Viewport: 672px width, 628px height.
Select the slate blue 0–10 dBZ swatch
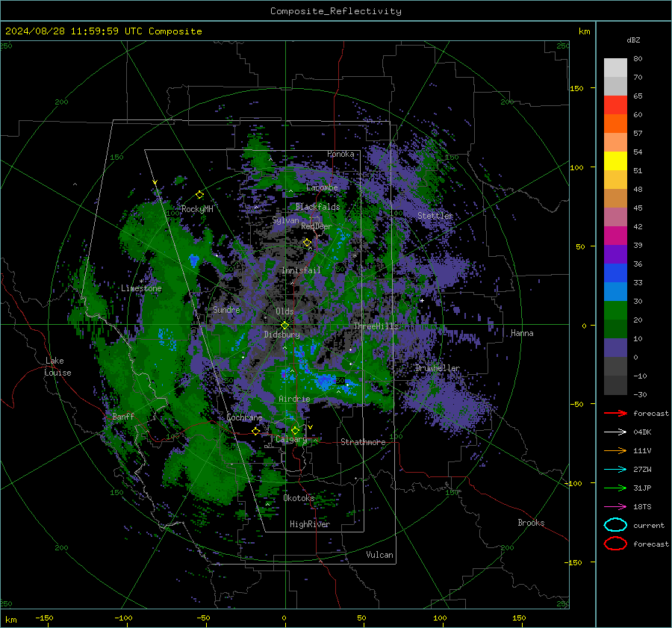(615, 348)
